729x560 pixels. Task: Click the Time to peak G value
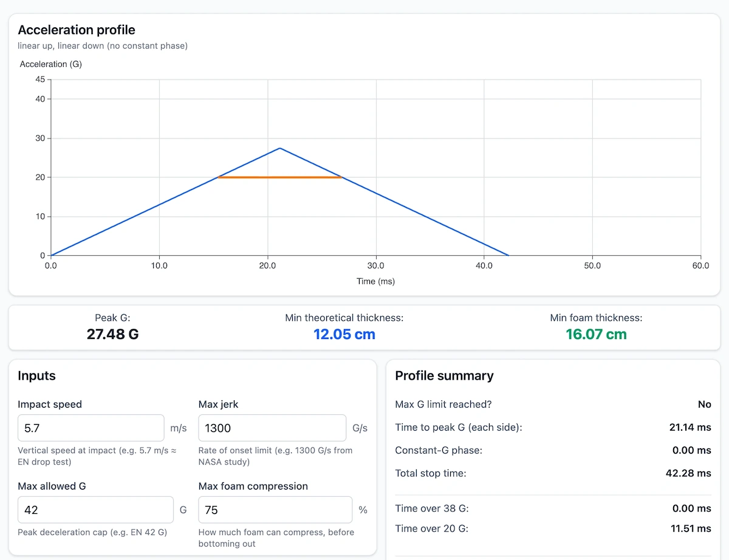(x=690, y=428)
